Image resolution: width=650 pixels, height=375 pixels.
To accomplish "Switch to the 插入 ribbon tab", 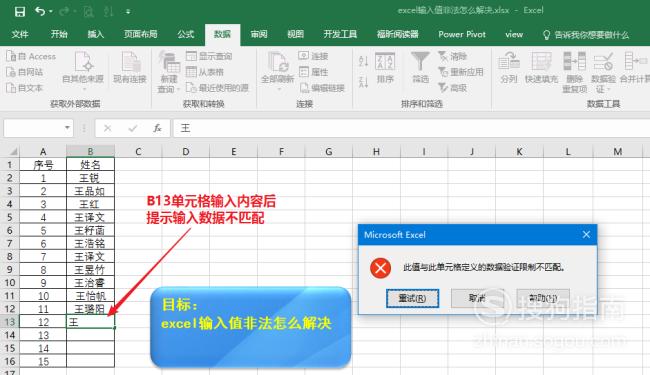I will [95, 34].
